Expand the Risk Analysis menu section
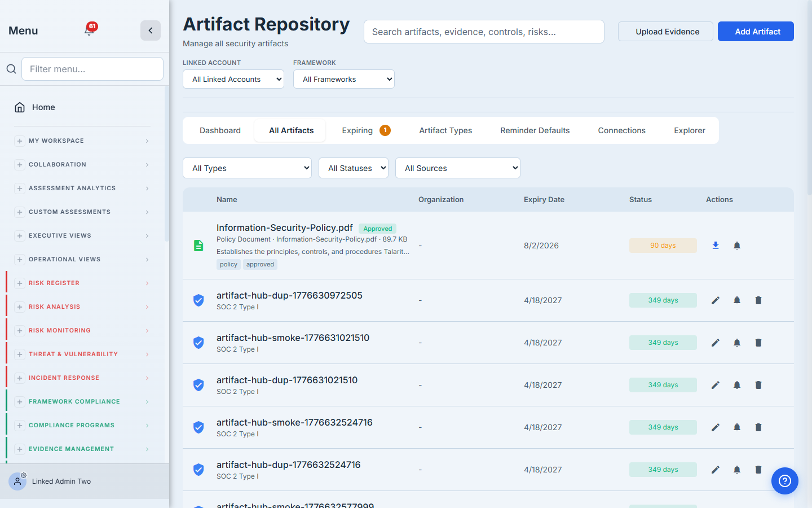The image size is (812, 508). (82, 307)
